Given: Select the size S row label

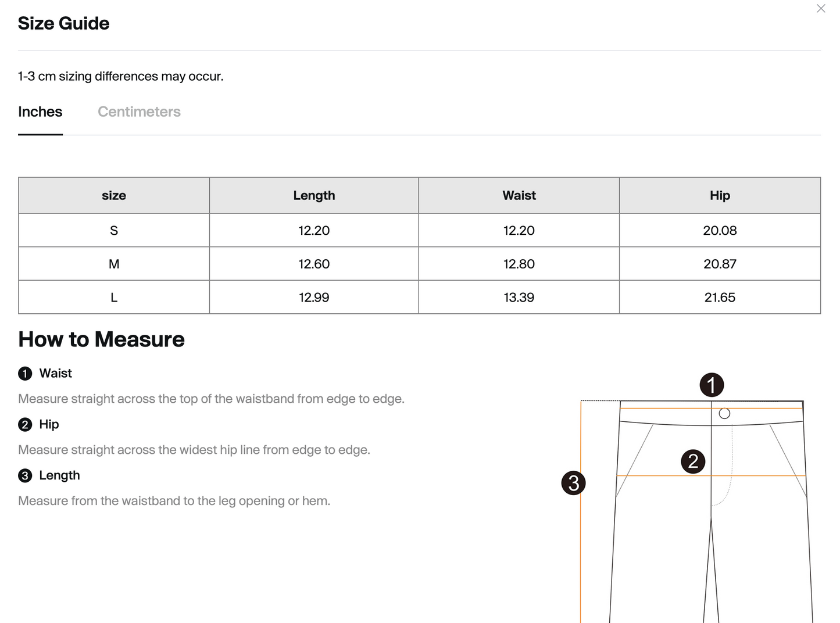Looking at the screenshot, I should [114, 231].
